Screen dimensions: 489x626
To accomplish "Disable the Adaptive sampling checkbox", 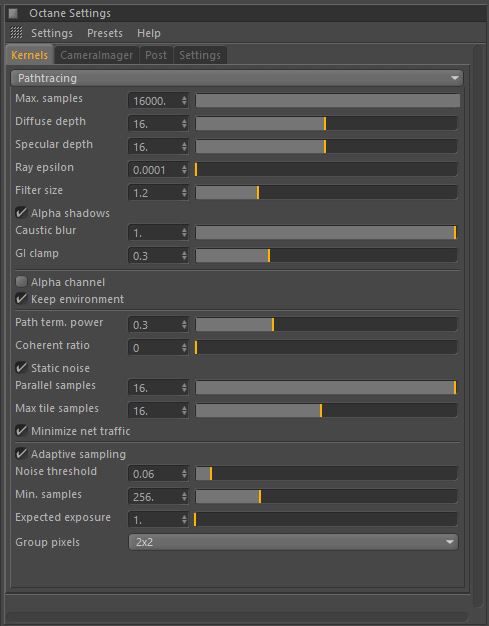I will point(21,454).
